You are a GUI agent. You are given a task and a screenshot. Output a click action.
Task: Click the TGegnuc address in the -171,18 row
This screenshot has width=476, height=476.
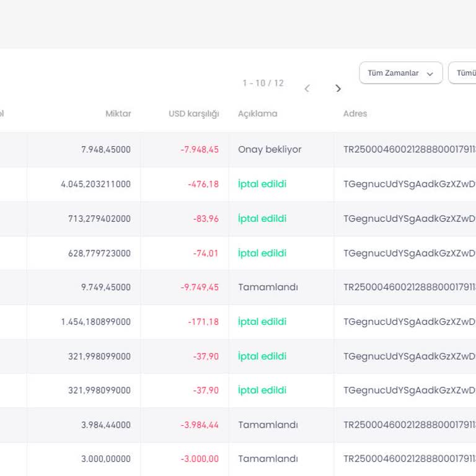point(410,322)
